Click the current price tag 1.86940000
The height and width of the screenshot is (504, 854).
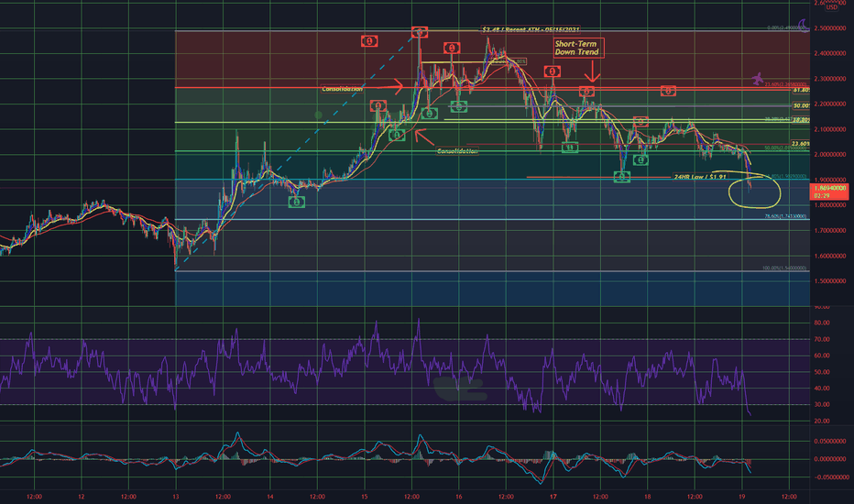[x=829, y=188]
